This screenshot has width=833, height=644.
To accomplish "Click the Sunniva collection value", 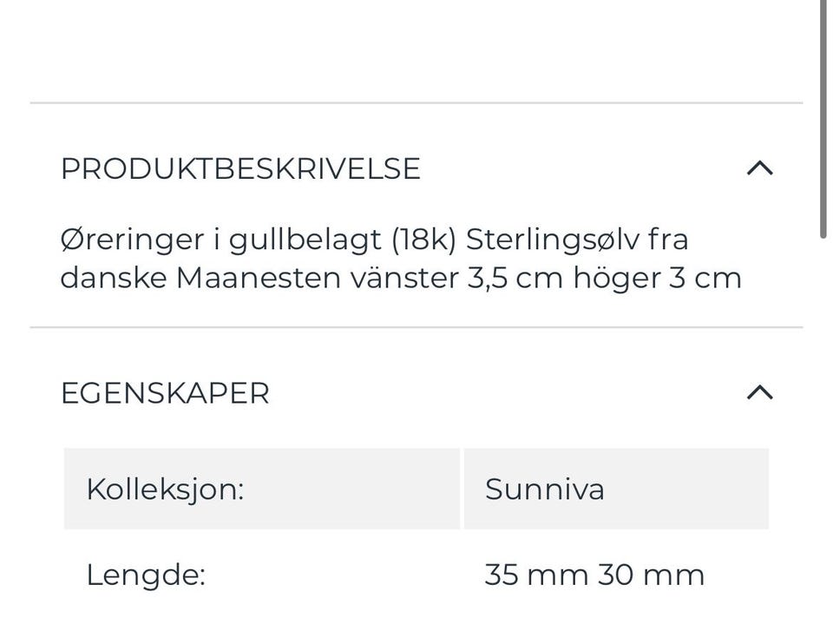I will click(x=544, y=489).
